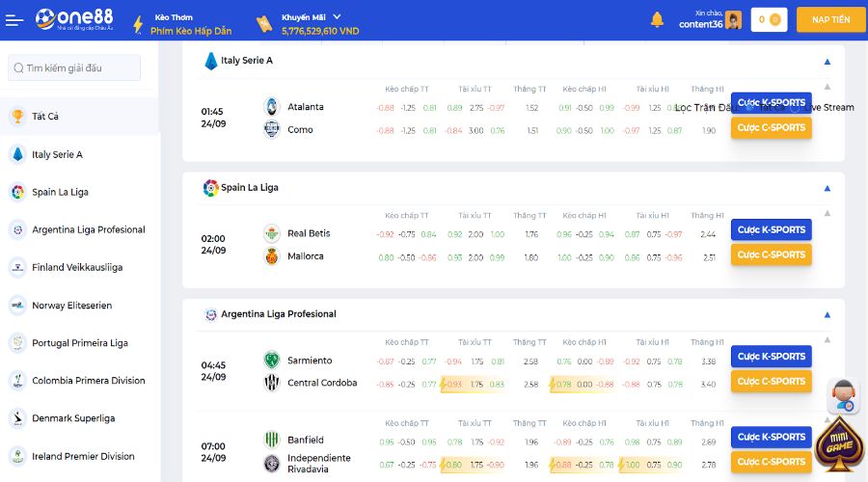The height and width of the screenshot is (482, 868).
Task: Click the coin balance box
Action: pos(769,20)
